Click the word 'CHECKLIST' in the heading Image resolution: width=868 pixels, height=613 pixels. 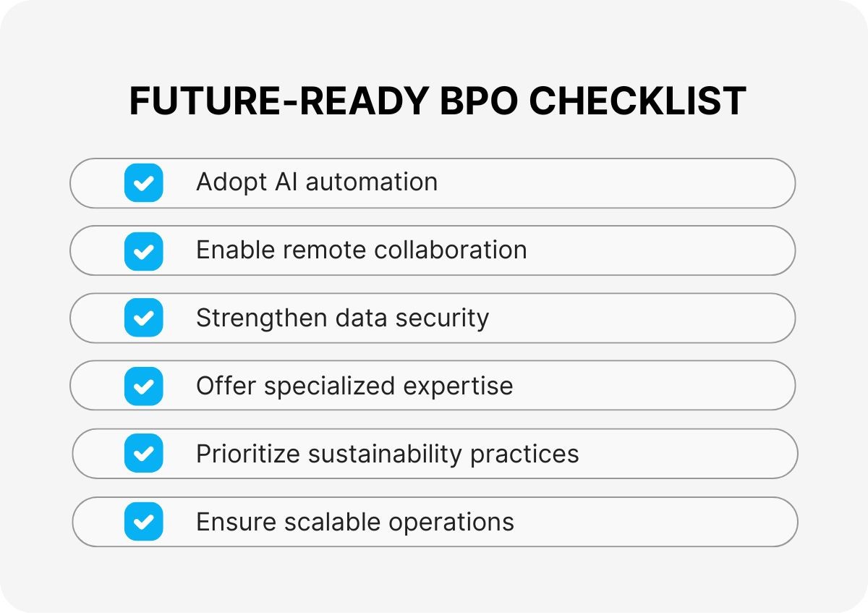[x=637, y=101]
